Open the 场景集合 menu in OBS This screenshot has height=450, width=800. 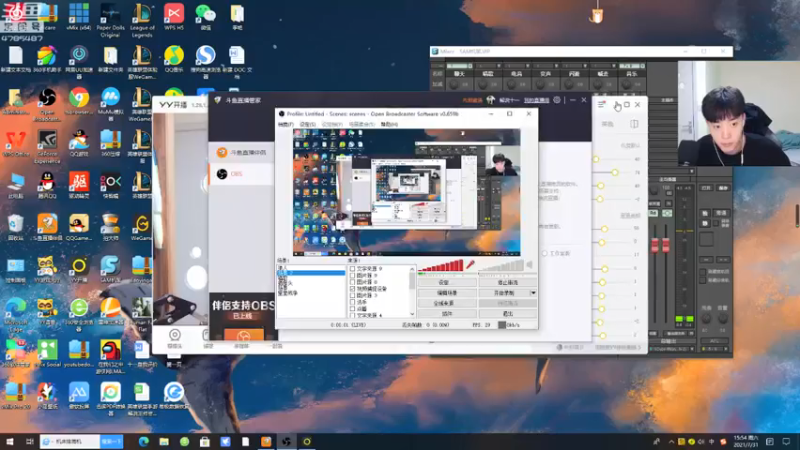362,124
